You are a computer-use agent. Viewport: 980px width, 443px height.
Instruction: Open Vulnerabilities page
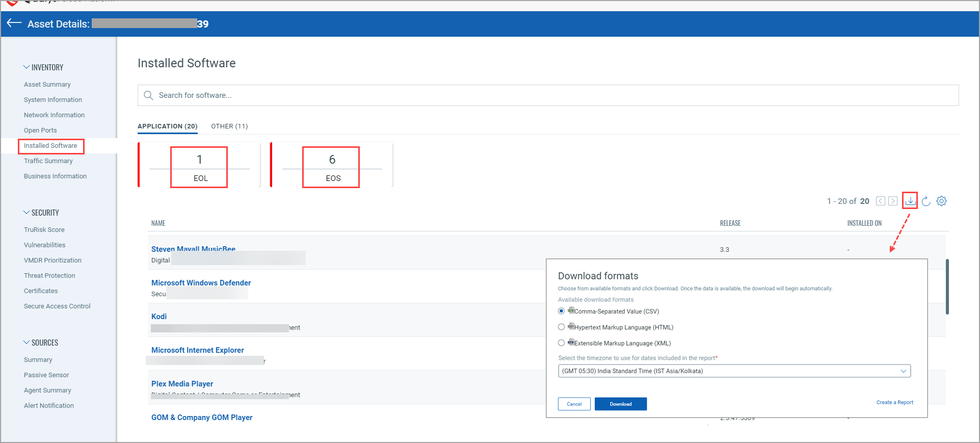pos(45,245)
